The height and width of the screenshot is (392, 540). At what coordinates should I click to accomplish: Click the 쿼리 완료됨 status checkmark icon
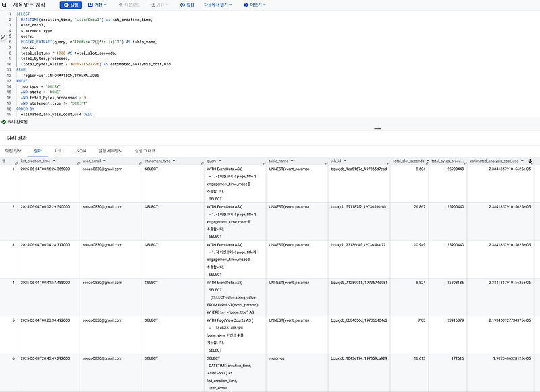[4, 122]
